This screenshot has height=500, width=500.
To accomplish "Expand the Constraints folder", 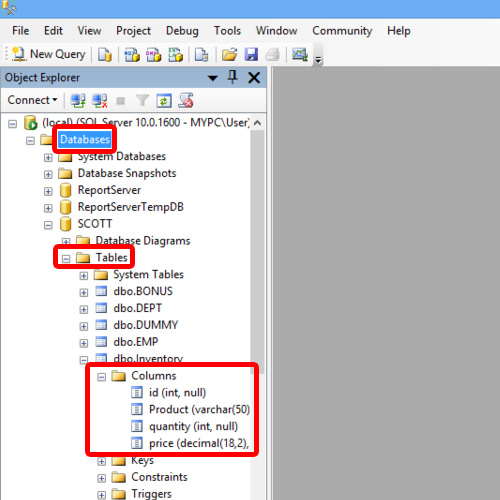I will point(101,478).
